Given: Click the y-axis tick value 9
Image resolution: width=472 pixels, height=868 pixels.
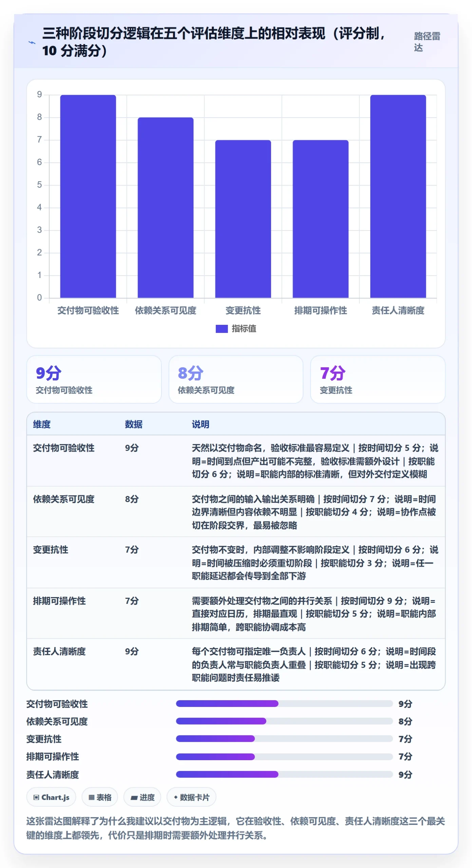Looking at the screenshot, I should tap(39, 95).
